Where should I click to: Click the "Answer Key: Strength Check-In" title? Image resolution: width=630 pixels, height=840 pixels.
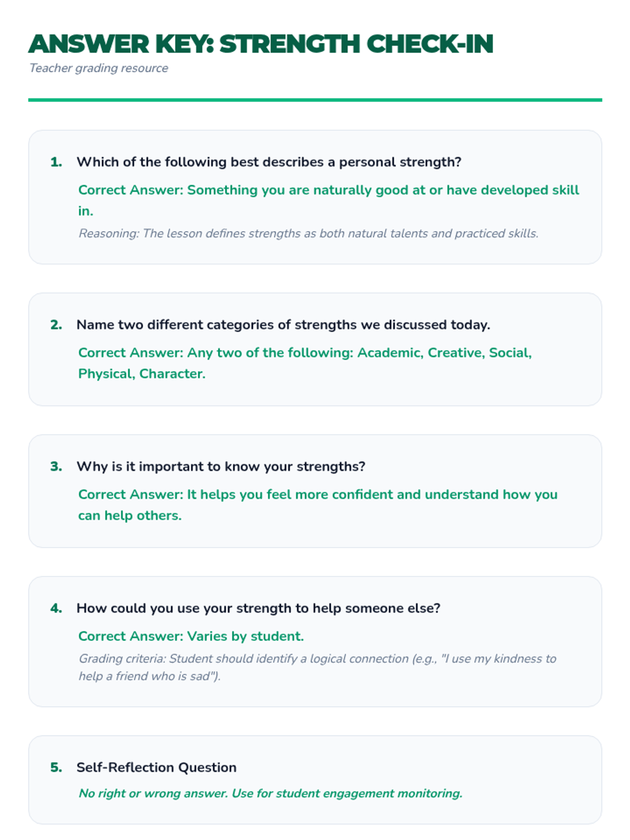261,44
